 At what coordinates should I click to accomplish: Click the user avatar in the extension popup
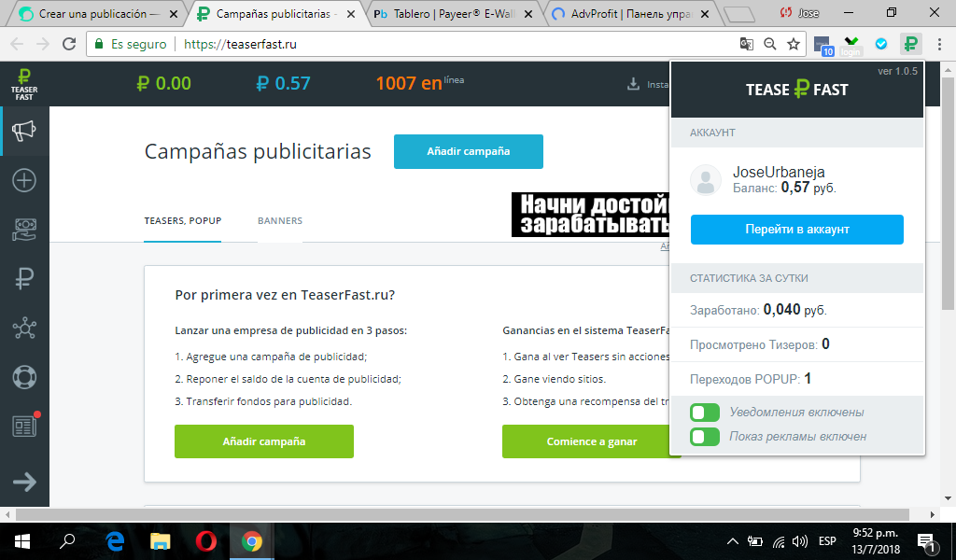pos(706,180)
